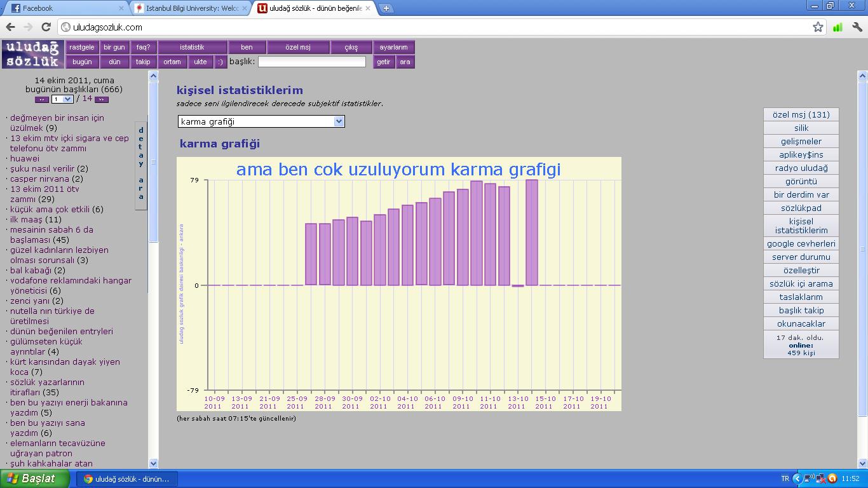Click the tallest 14-10 karma bar
Image resolution: width=868 pixels, height=488 pixels.
click(532, 233)
